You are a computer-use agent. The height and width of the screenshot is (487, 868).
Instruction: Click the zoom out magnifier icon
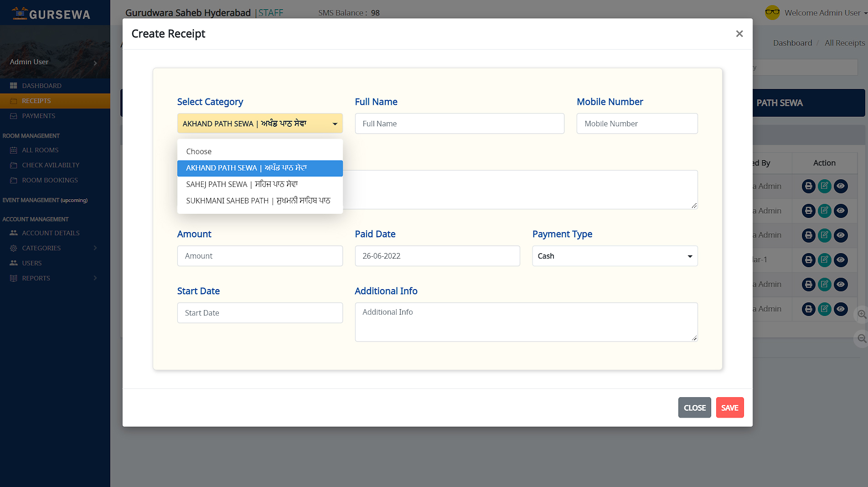[862, 338]
